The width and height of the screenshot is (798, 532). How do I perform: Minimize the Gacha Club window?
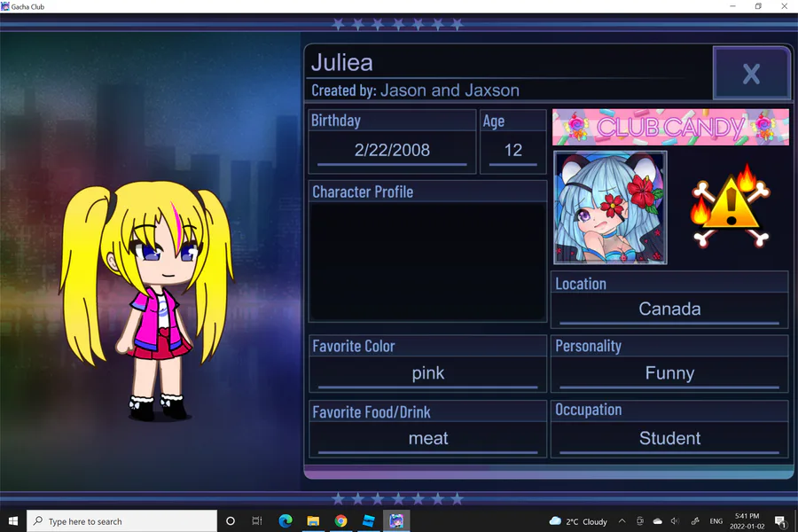[x=733, y=6]
